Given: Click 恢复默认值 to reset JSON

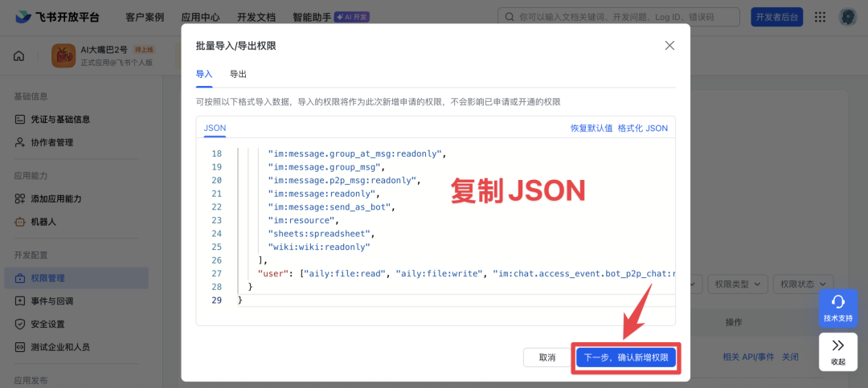Looking at the screenshot, I should [592, 128].
